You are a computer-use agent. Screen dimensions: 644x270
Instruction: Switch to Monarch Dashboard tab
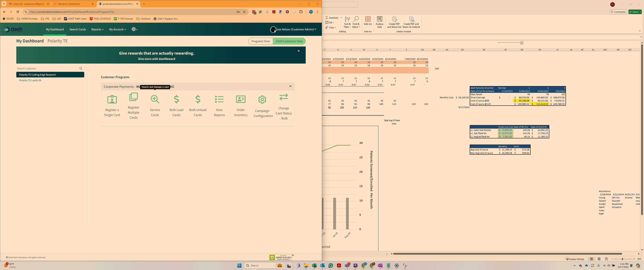tap(74, 4)
